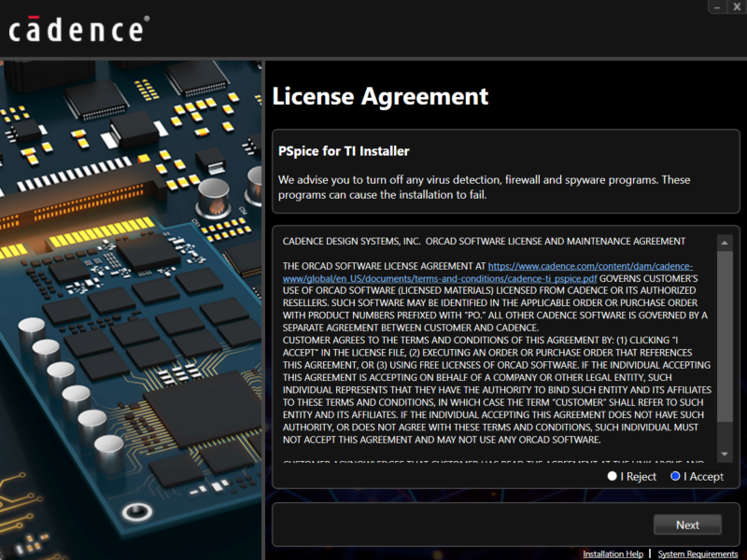
Task: Close the installer window
Action: [x=737, y=7]
